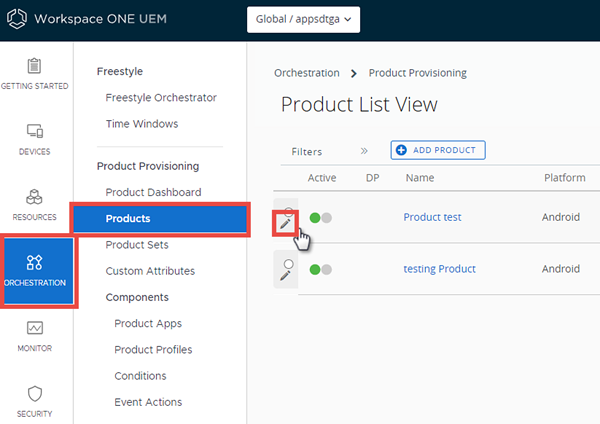Click the Product Provisioning breadcrumb
Viewport: 600px width, 424px height.
[417, 73]
